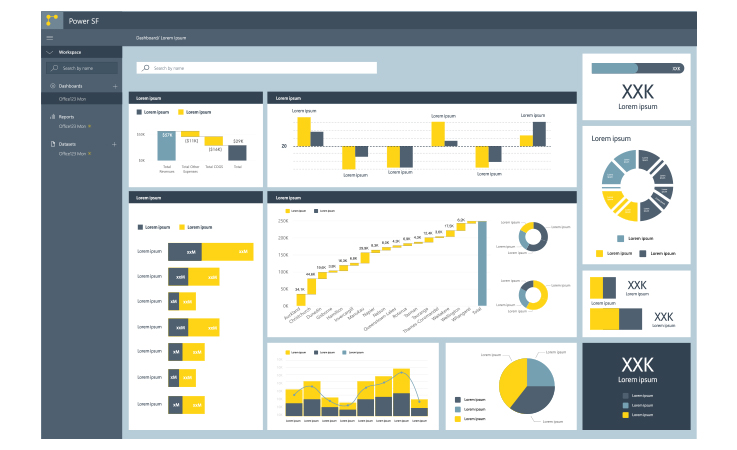
Task: Click the yellow slice of the pie chart
Action: click(512, 382)
